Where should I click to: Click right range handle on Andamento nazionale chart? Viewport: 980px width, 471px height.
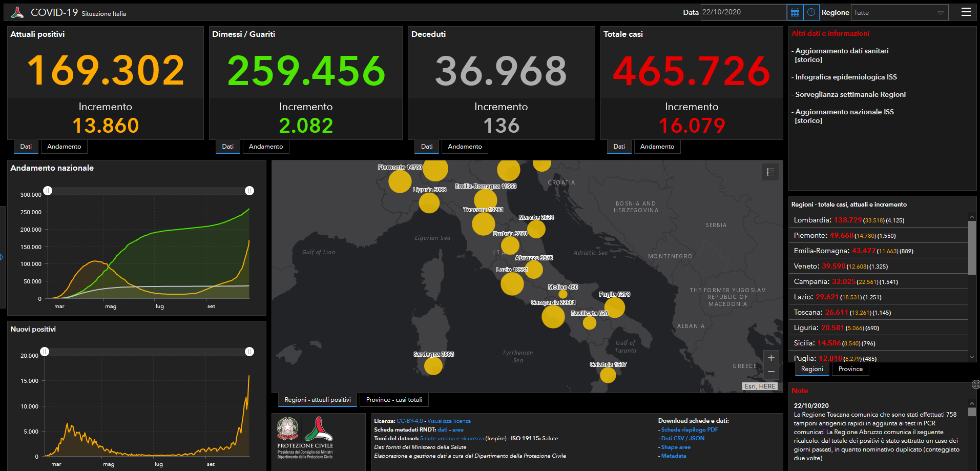point(249,191)
